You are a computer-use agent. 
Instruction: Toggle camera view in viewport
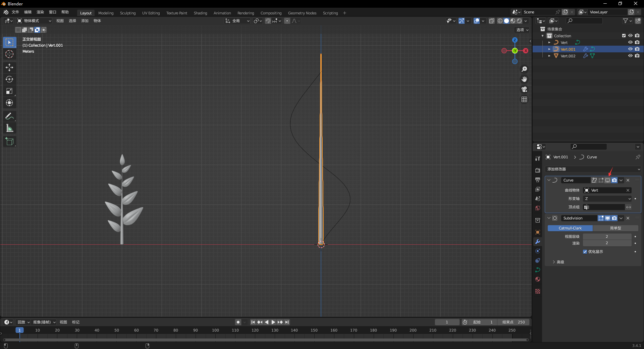point(524,89)
